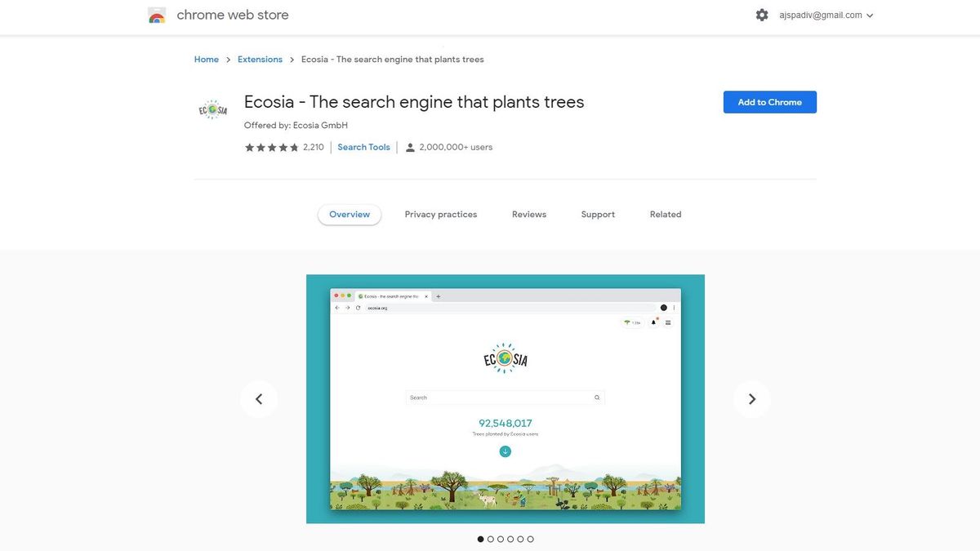Select the last carousel dot
This screenshot has width=980, height=551.
pos(530,539)
